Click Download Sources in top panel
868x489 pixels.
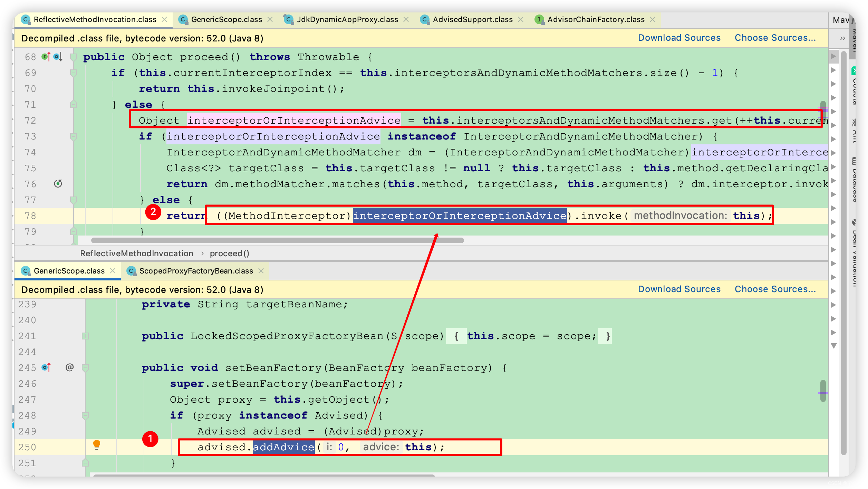(679, 38)
